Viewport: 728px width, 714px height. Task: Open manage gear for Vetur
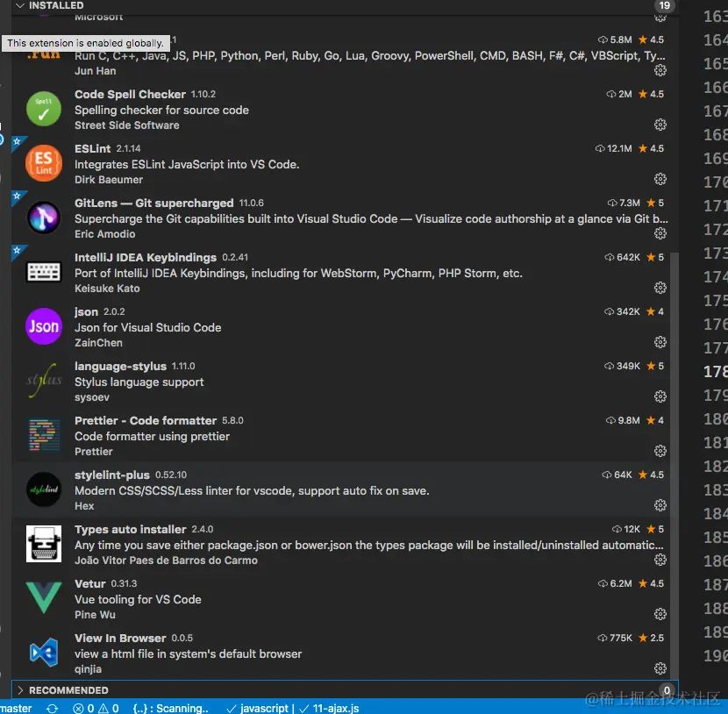660,614
